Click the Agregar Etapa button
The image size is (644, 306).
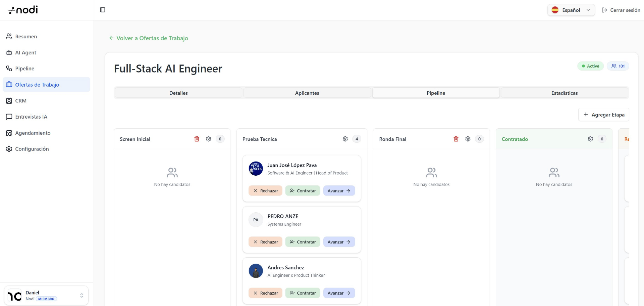(x=603, y=115)
